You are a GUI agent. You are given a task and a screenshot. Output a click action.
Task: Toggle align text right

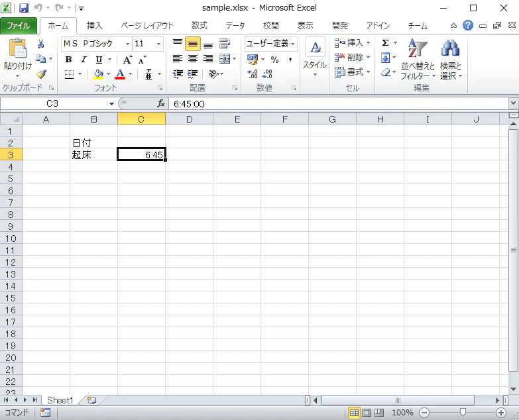tap(208, 59)
